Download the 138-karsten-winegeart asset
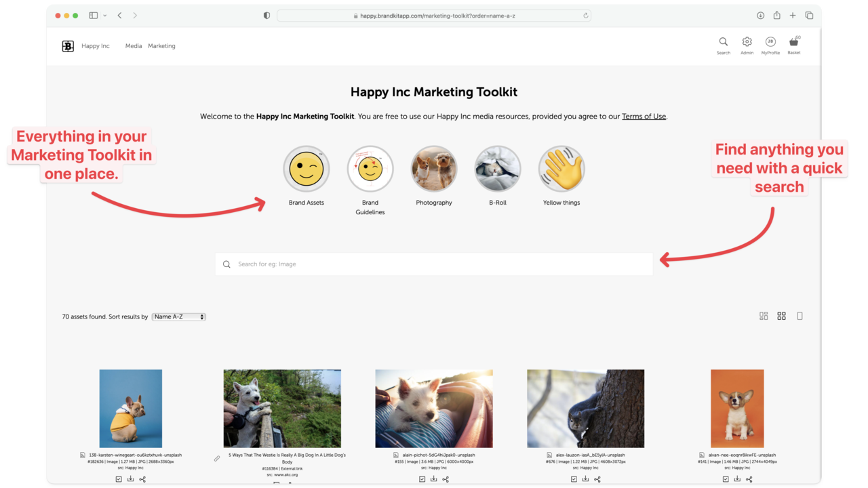868x488 pixels. point(131,479)
